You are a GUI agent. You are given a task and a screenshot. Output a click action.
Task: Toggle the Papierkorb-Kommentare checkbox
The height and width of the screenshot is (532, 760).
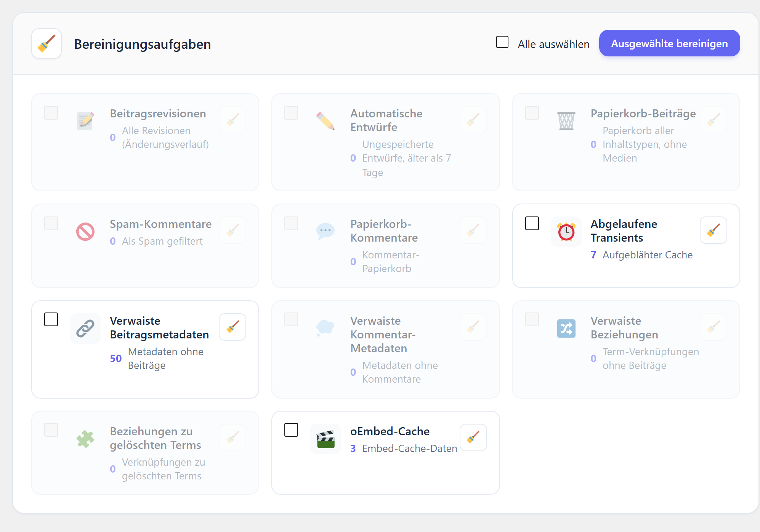[291, 223]
